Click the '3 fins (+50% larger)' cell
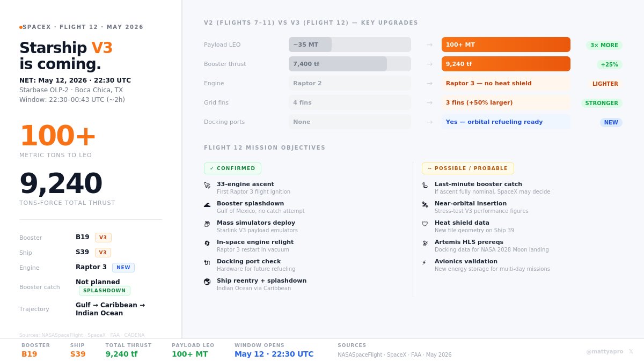The image size is (644, 362). coord(506,102)
